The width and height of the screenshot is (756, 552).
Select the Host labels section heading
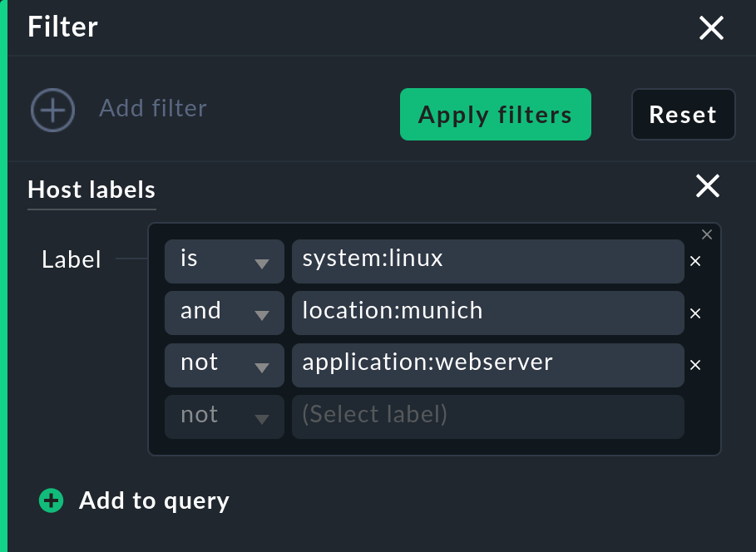(91, 190)
